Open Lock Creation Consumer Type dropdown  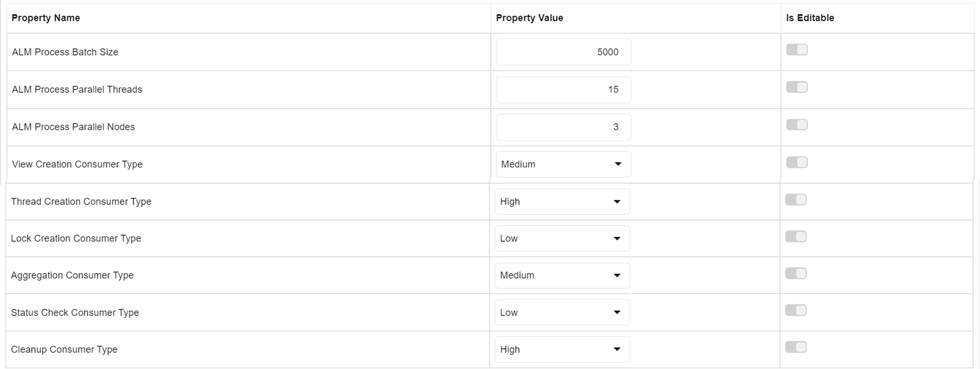(x=562, y=238)
